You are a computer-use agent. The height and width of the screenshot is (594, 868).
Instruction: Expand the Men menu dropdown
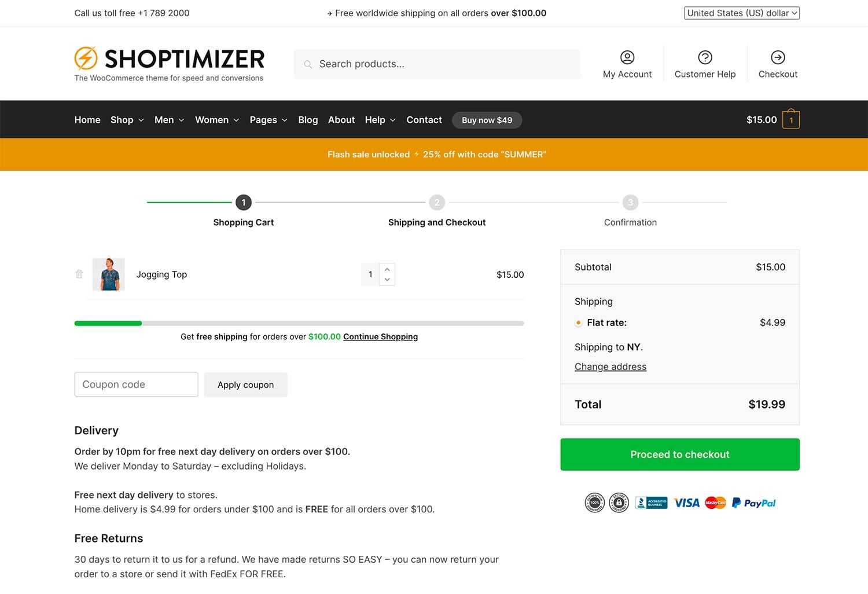point(169,120)
